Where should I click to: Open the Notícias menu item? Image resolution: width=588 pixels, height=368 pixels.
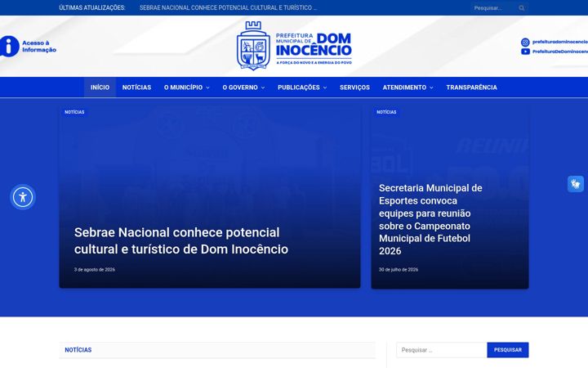(x=136, y=88)
